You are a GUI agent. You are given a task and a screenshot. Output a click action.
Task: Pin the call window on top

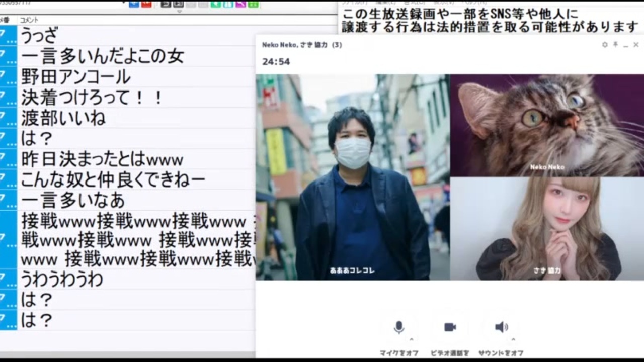click(615, 45)
